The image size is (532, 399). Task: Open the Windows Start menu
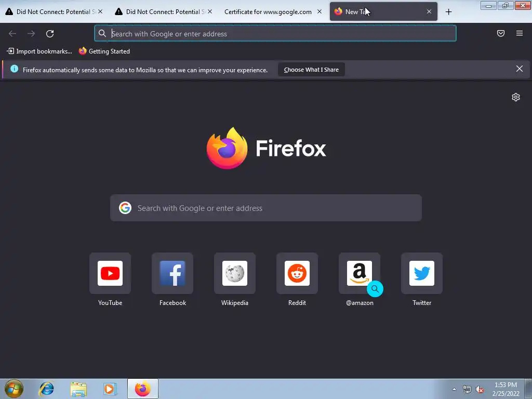pos(14,389)
